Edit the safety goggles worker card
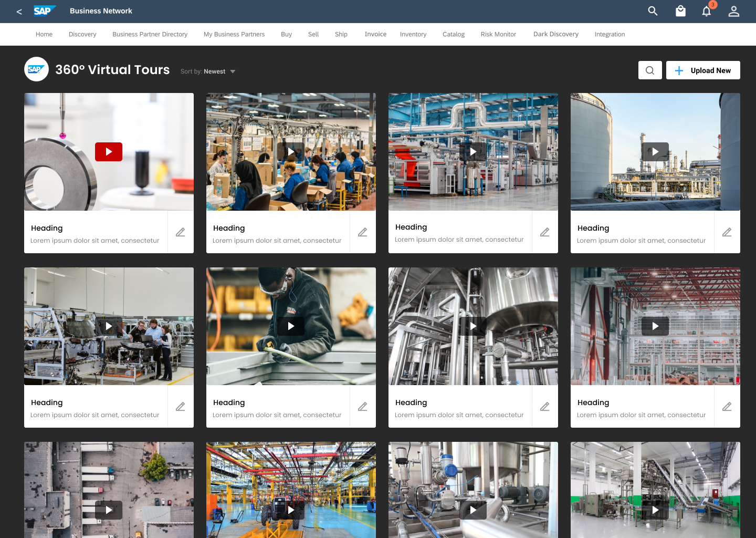This screenshot has width=756, height=538. [363, 407]
